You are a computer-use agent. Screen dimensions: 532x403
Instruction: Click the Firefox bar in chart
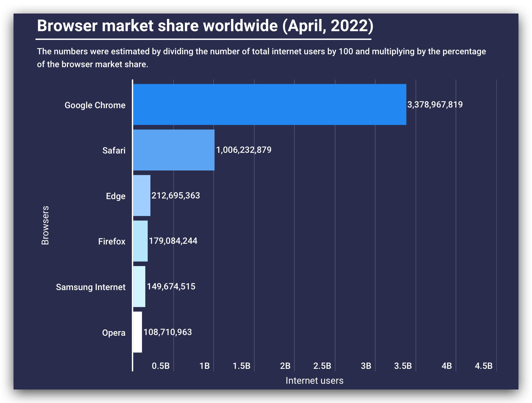[x=140, y=241]
